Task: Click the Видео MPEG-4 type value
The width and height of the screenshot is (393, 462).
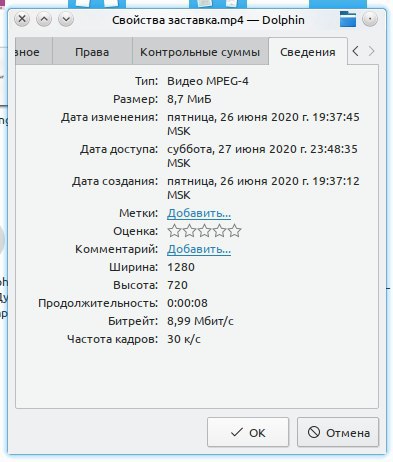Action: pyautogui.click(x=208, y=81)
